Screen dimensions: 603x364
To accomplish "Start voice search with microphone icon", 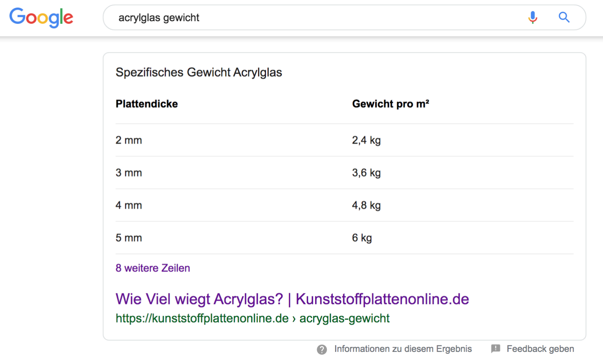I will pos(533,17).
